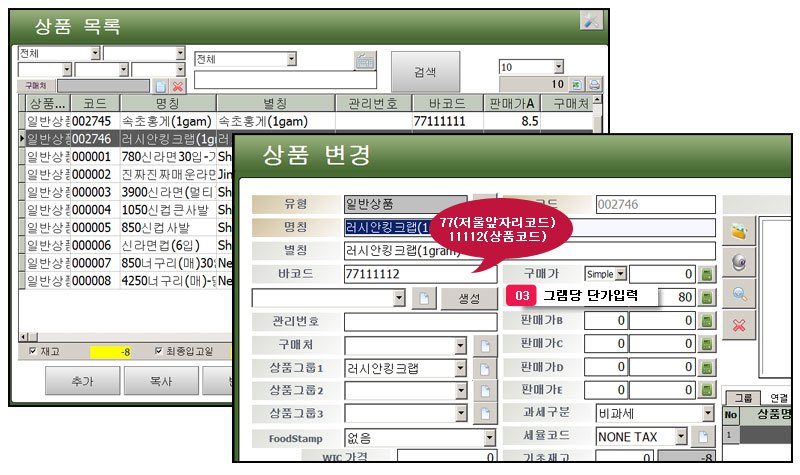
Task: Click calculator icon for 판매가E row
Action: coord(707,390)
